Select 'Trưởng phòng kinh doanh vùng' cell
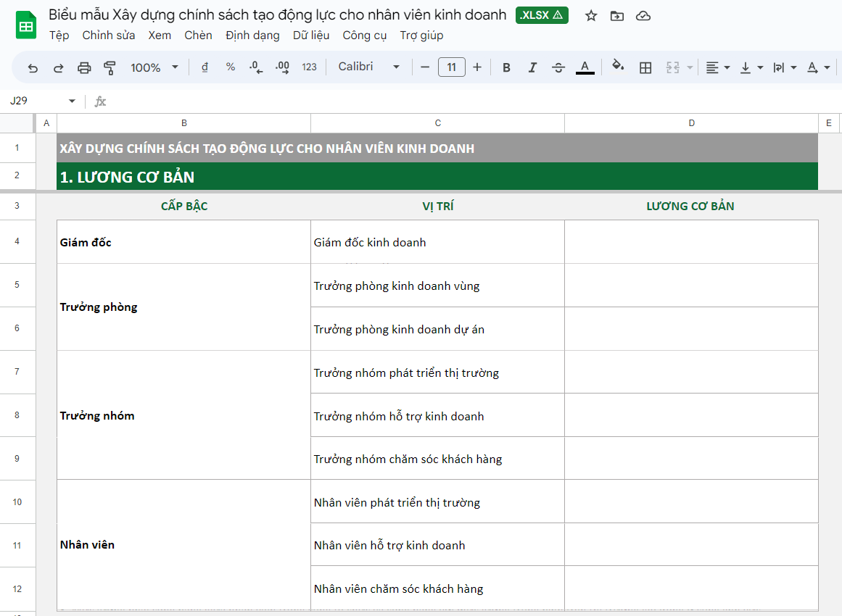The image size is (842, 616). click(437, 286)
